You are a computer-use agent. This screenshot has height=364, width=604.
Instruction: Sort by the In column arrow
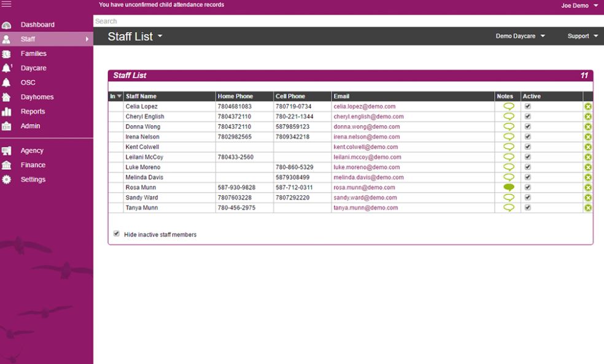pos(119,96)
